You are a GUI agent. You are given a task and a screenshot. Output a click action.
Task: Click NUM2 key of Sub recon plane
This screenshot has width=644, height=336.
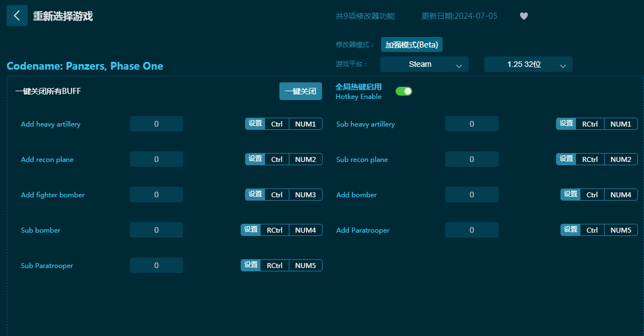[621, 159]
